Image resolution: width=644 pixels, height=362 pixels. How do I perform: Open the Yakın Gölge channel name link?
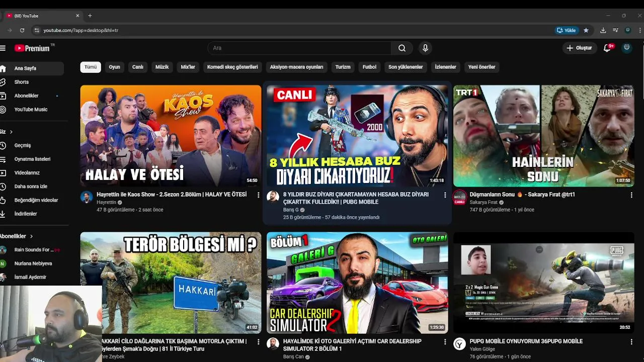[x=482, y=349]
